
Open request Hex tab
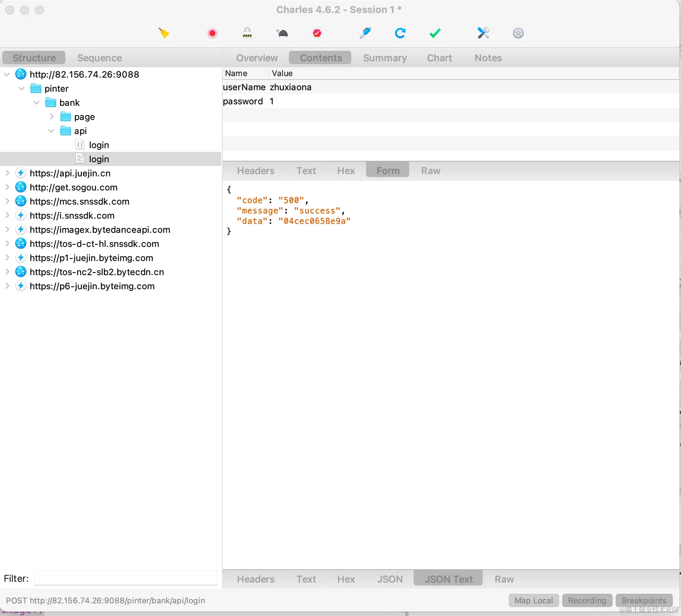346,171
